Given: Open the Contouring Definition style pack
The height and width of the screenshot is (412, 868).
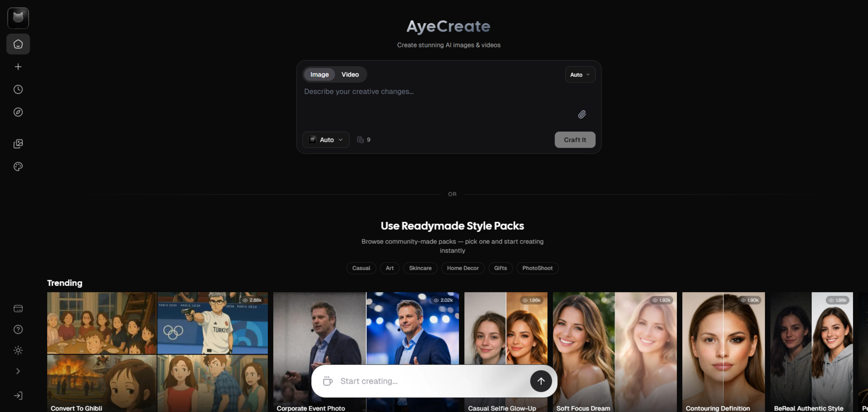Looking at the screenshot, I should point(723,352).
